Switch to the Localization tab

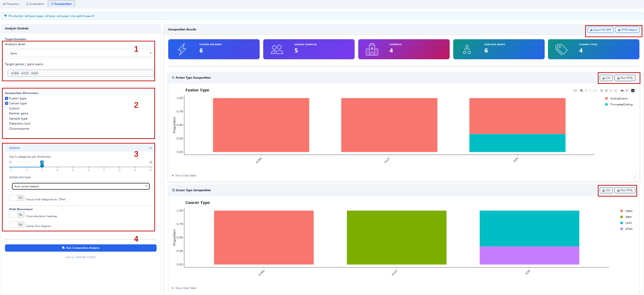pos(35,4)
